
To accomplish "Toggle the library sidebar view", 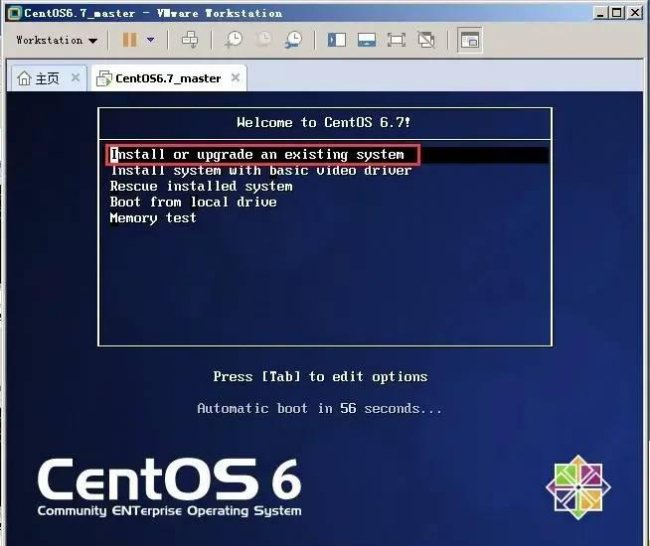I will pos(337,40).
